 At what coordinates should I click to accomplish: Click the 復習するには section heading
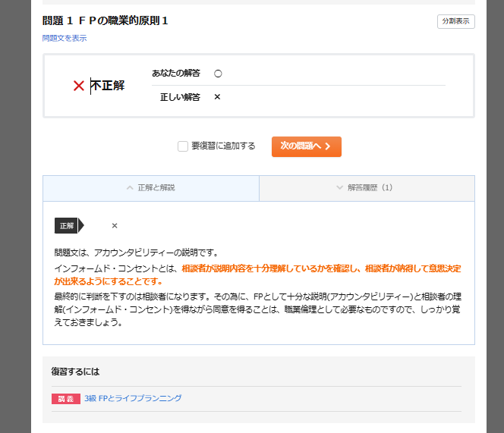pos(75,372)
